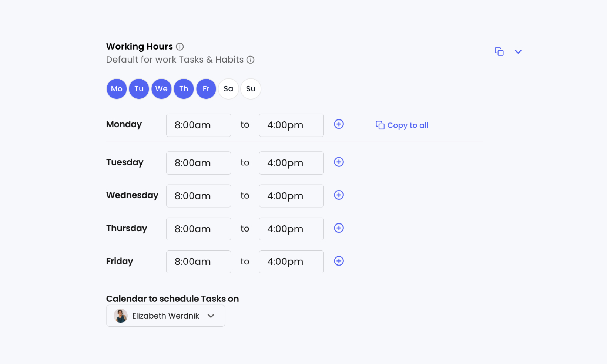
Task: Click the info icon beside Working Hours
Action: pyautogui.click(x=180, y=47)
